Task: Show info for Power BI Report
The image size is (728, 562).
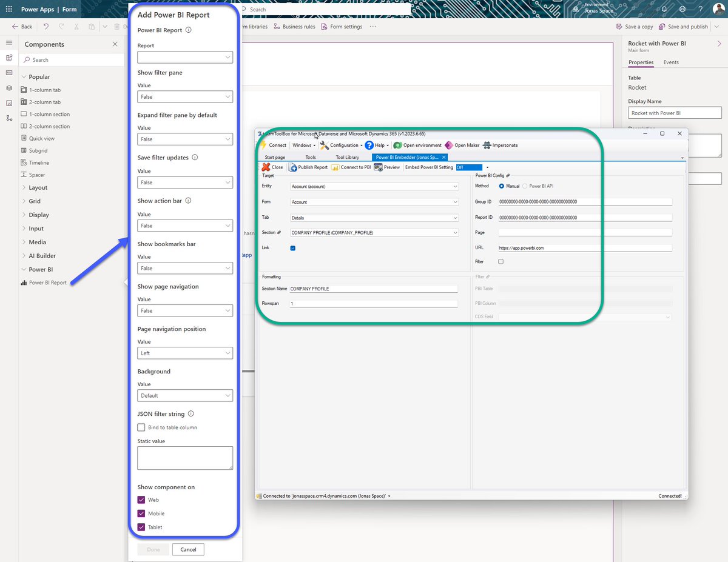Action: (188, 30)
